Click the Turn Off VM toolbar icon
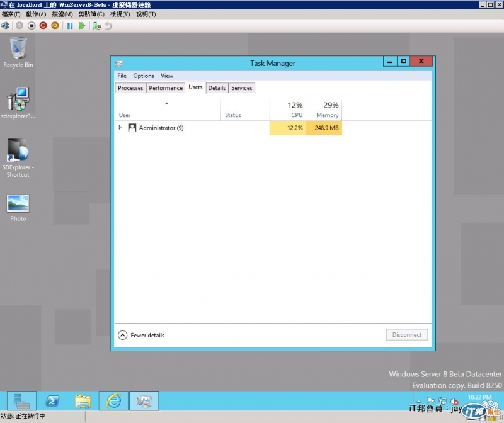 [31, 26]
